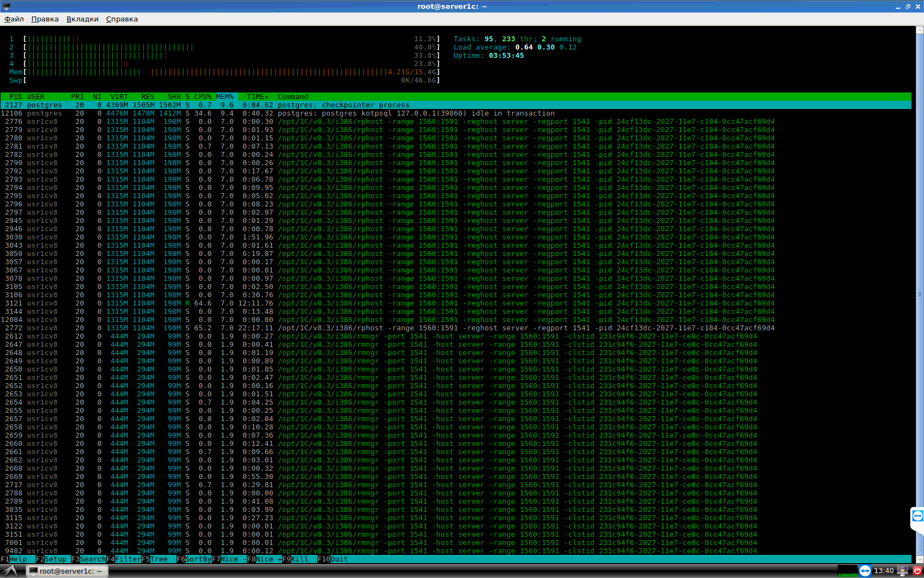Screen dimensions: 924x578
Task: Click the CPU 3 usage meter bar
Action: click(x=232, y=56)
